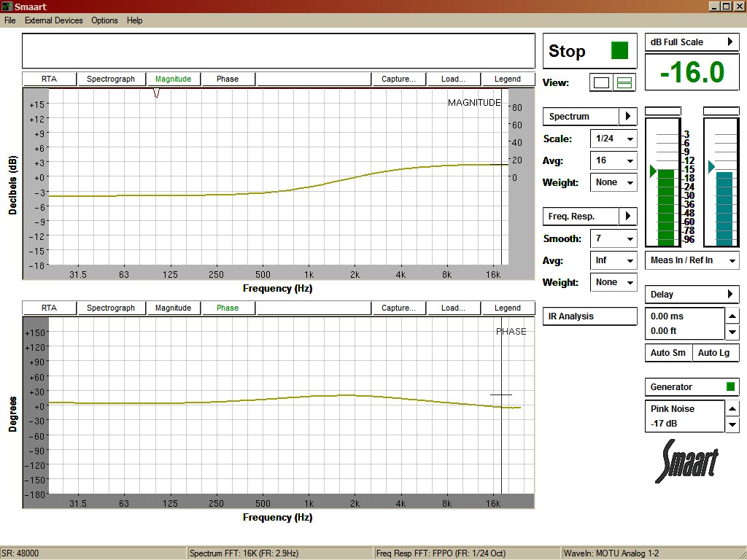Switch upper plot to Phase view
747x560 pixels.
pyautogui.click(x=227, y=79)
